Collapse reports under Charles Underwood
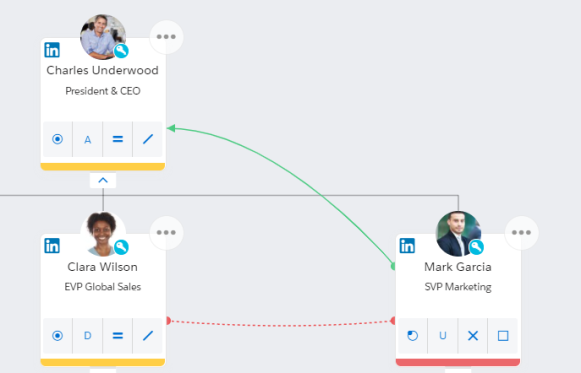Image resolution: width=581 pixels, height=373 pixels. [103, 180]
